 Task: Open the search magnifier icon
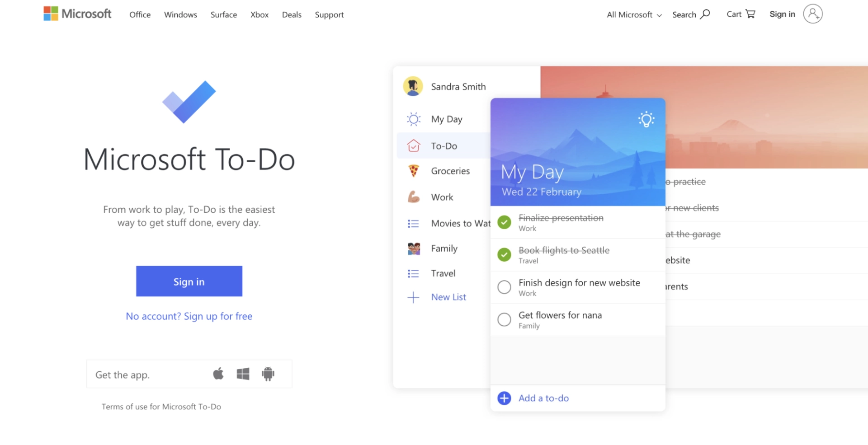[705, 14]
